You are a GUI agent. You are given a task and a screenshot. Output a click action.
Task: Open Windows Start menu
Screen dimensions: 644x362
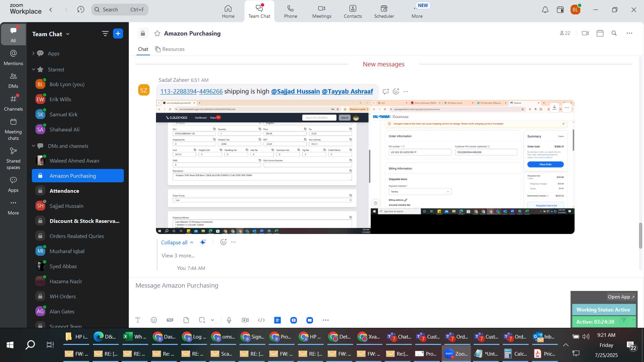pos(10,345)
